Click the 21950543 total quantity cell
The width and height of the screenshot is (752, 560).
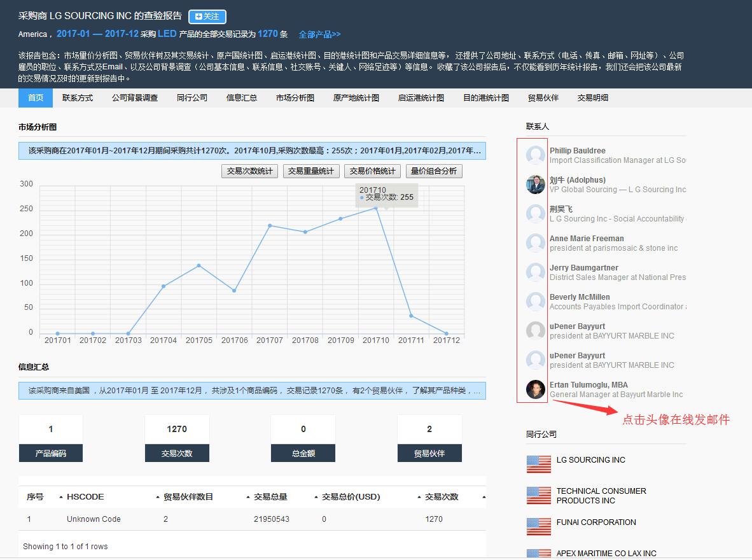[272, 519]
